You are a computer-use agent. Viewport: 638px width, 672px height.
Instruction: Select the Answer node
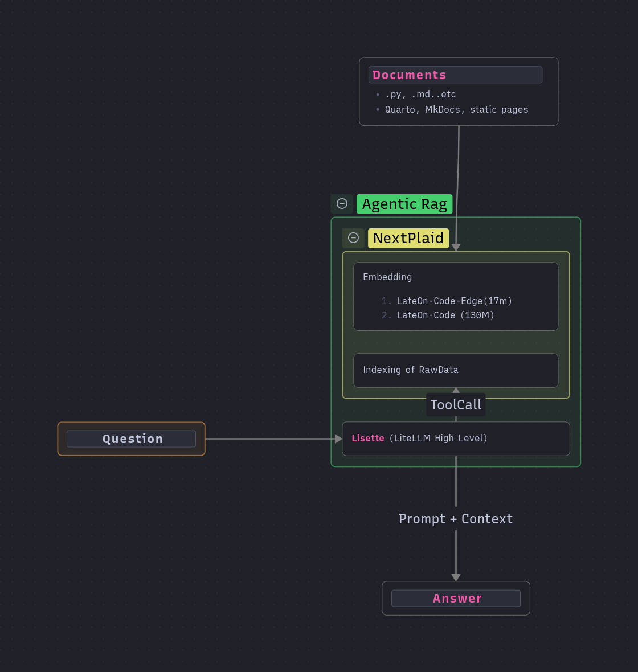tap(456, 599)
